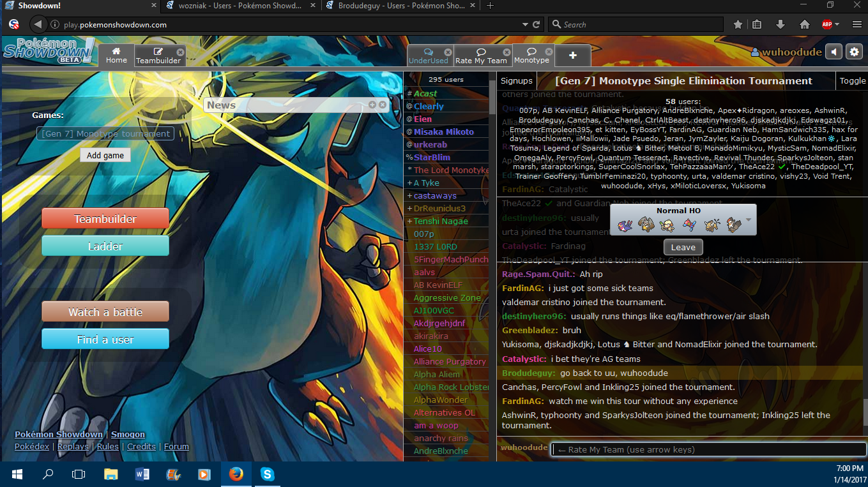Expand the News panel plus icon
Screen dimensions: 868x487
pos(372,105)
